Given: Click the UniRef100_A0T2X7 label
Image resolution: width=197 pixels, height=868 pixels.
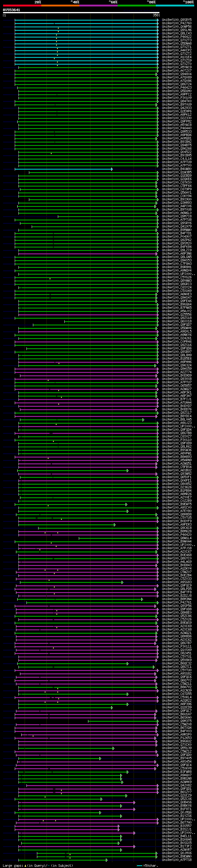Looking at the screenshot, I should pyautogui.click(x=177, y=71).
